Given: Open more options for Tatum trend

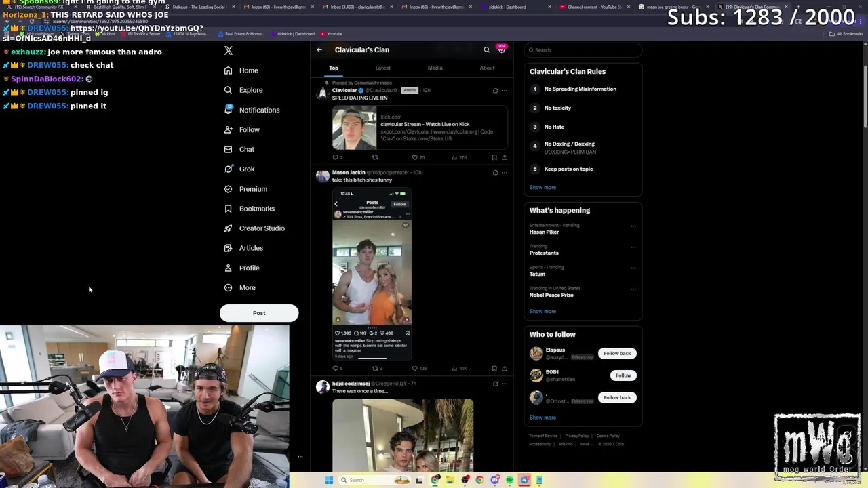Looking at the screenshot, I should coord(633,268).
